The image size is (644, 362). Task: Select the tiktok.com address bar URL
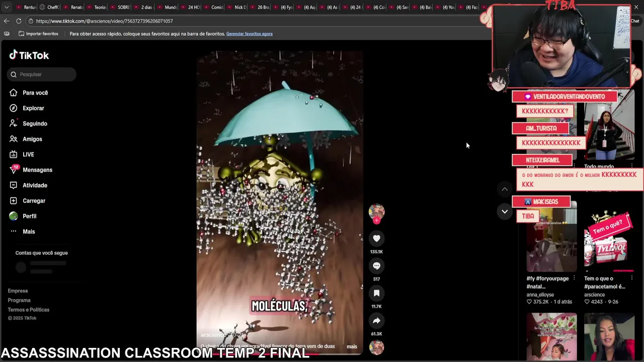coord(104,21)
